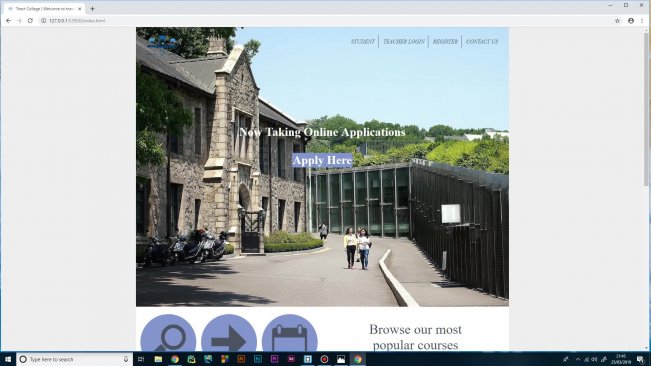Select the Trace College browser tab
Screen dimensions: 651x366
[43, 8]
